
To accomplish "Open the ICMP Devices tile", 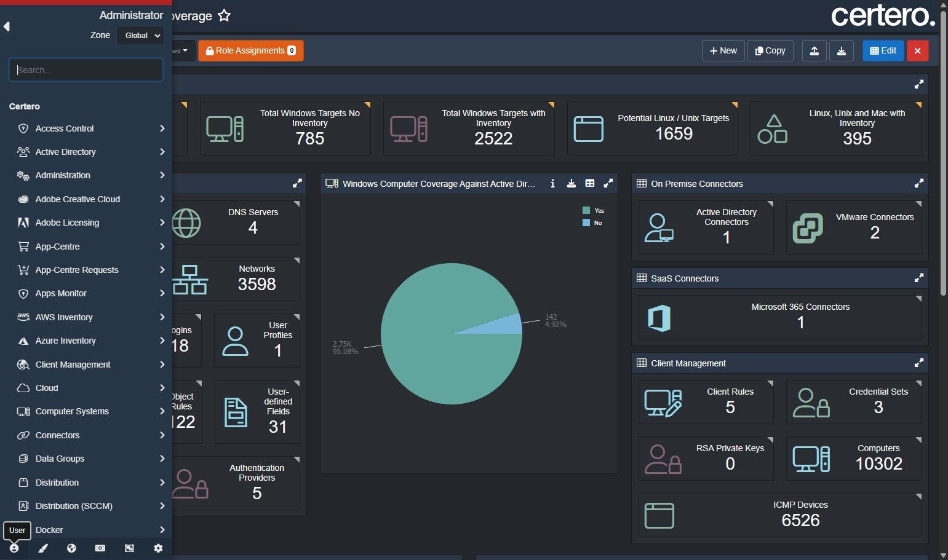I will 780,516.
